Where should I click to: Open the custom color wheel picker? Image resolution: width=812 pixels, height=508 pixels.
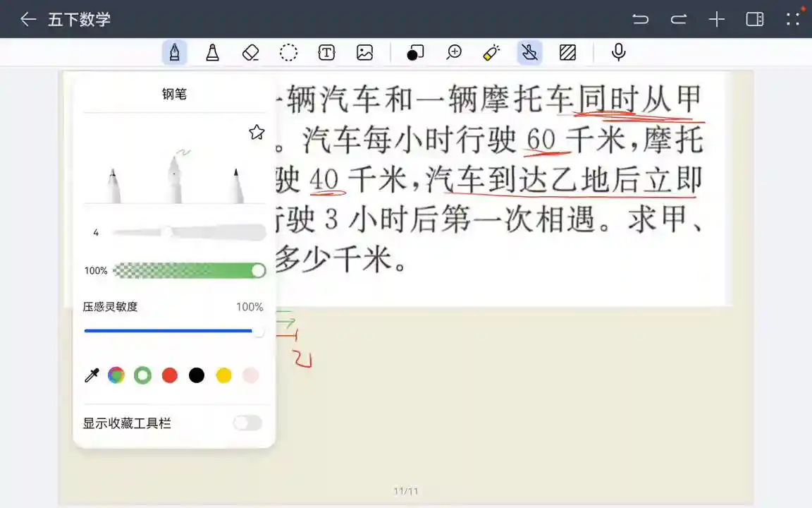click(x=116, y=375)
